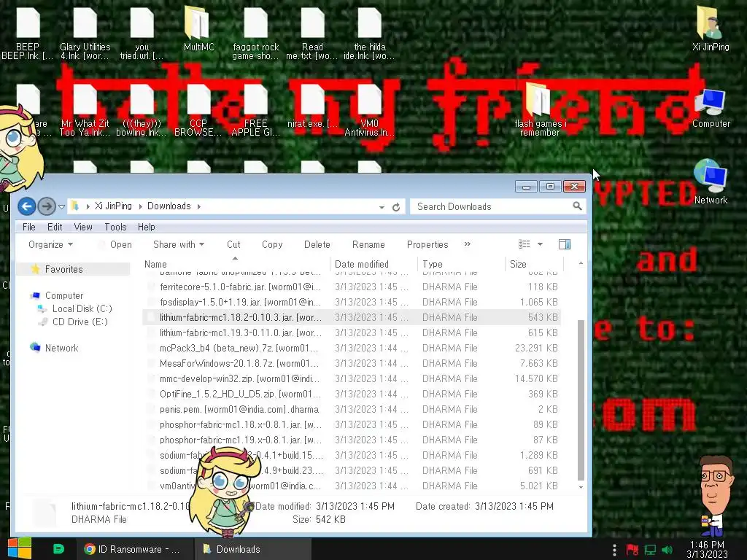Click the file list vertical scrollbar
This screenshot has height=560, width=747.
point(581,400)
